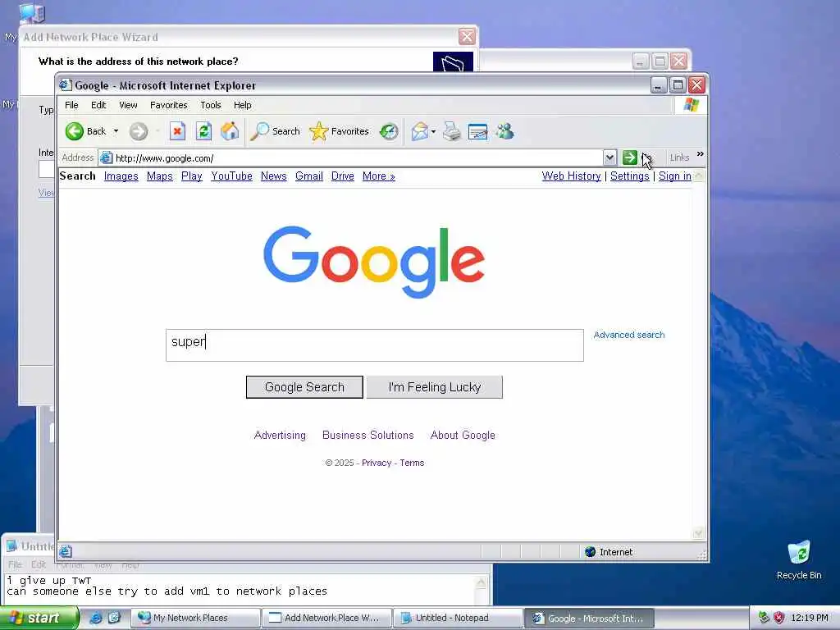Switch to My Network Places taskbar button

(195, 619)
